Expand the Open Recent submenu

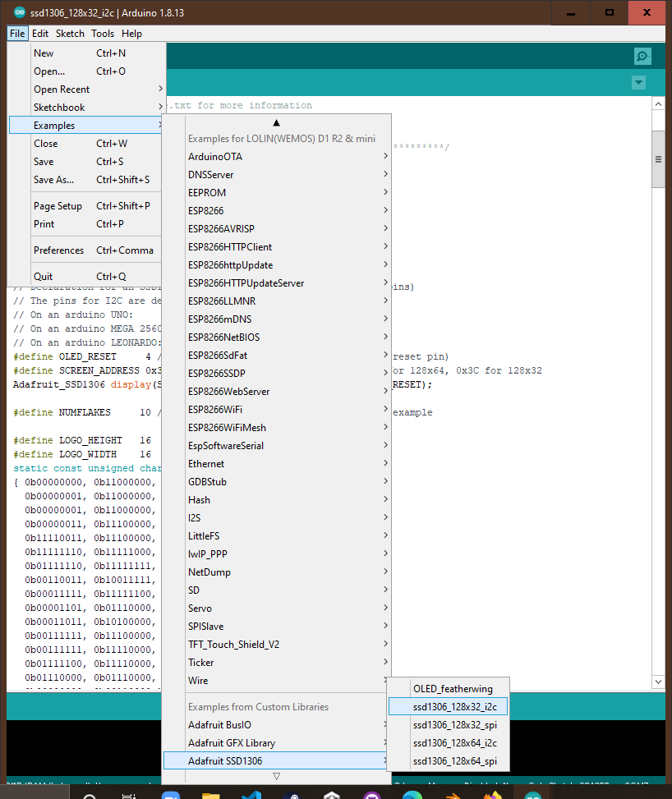click(87, 90)
